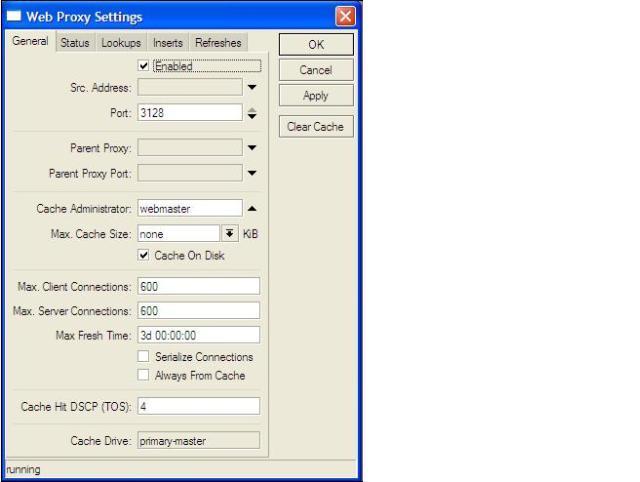Click the Port input field

[x=190, y=113]
